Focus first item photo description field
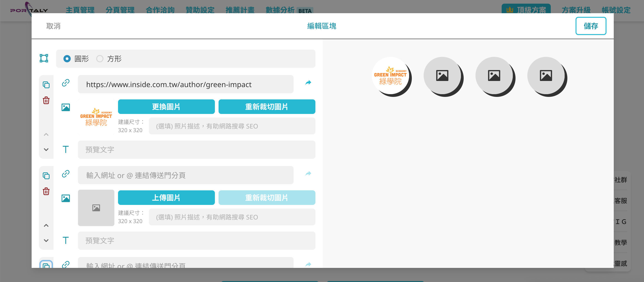644x282 pixels. [232, 126]
